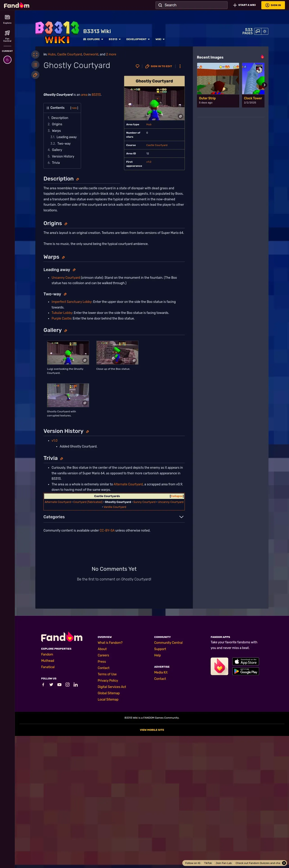Click the Twitter bird icon in footer
Viewport: 289px width, 868px height.
tap(51, 685)
